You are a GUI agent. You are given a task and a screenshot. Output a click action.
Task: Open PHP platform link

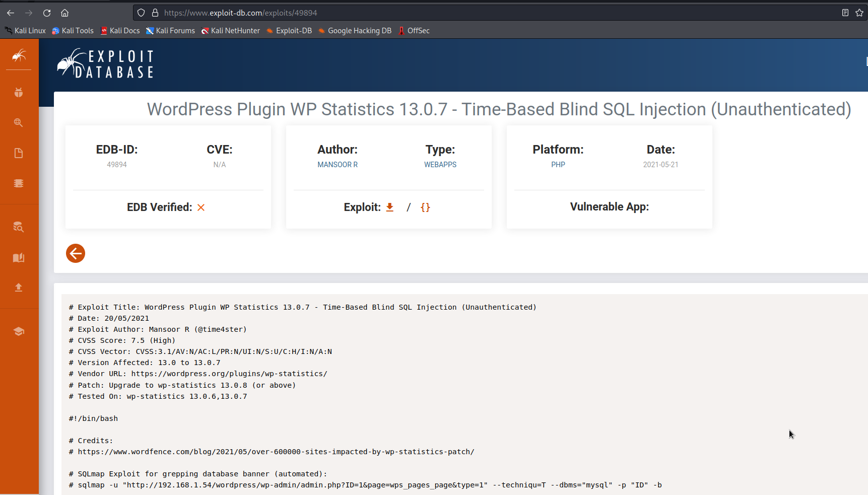[558, 165]
